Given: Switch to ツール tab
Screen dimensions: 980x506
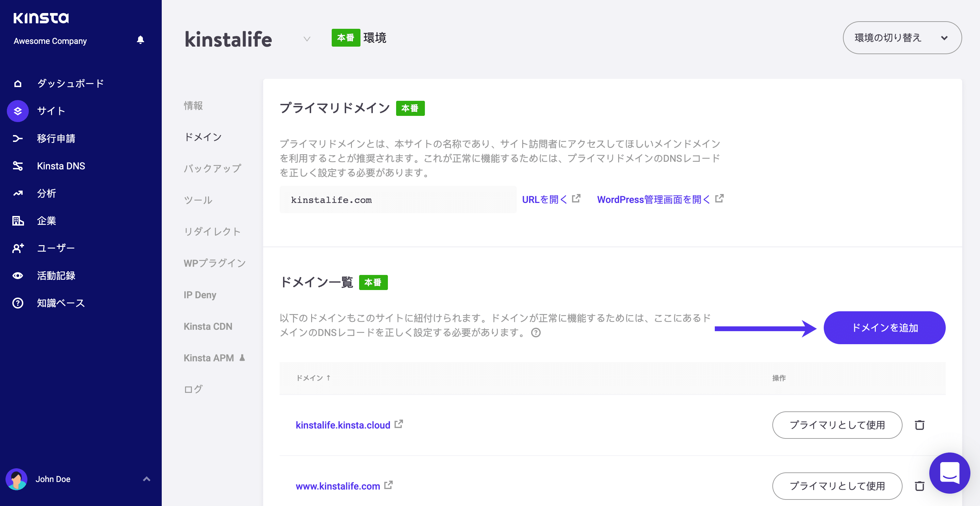Looking at the screenshot, I should tap(198, 200).
